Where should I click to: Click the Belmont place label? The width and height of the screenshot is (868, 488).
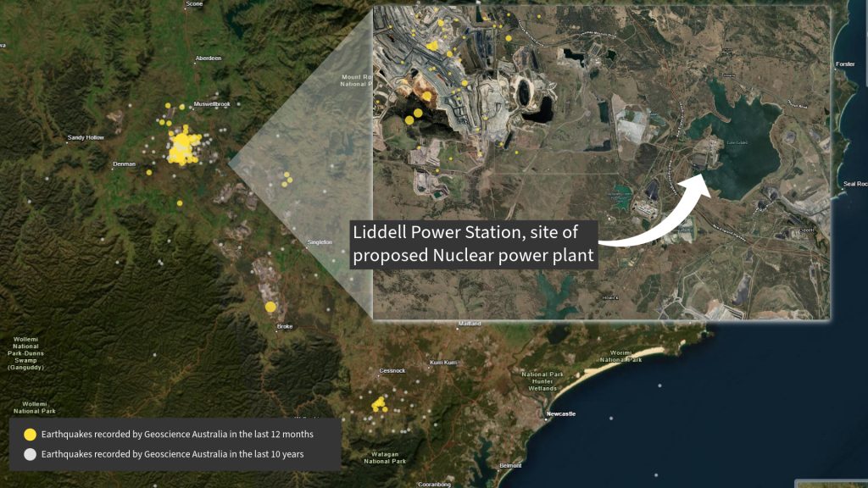click(x=510, y=466)
